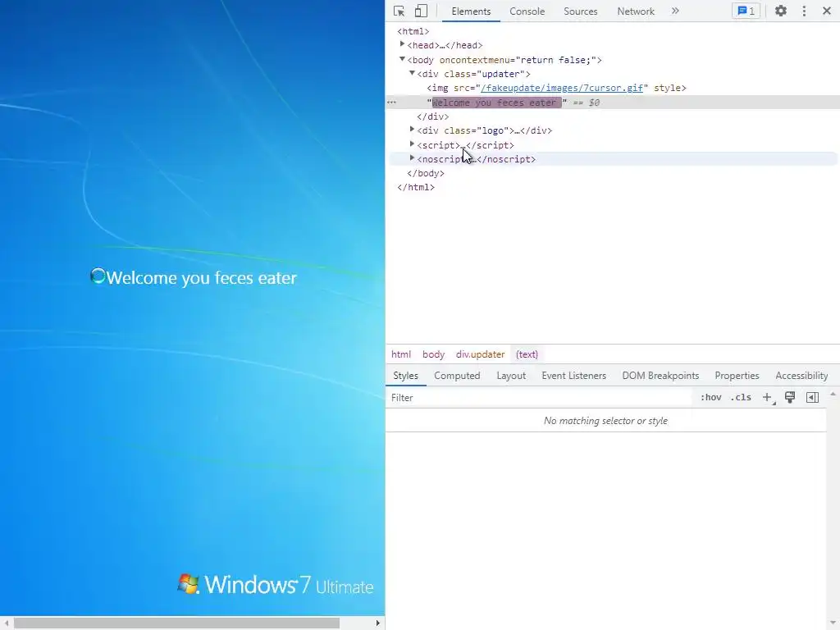Viewport: 840px width, 630px height.
Task: Switch to the Sources tab
Action: 580,11
